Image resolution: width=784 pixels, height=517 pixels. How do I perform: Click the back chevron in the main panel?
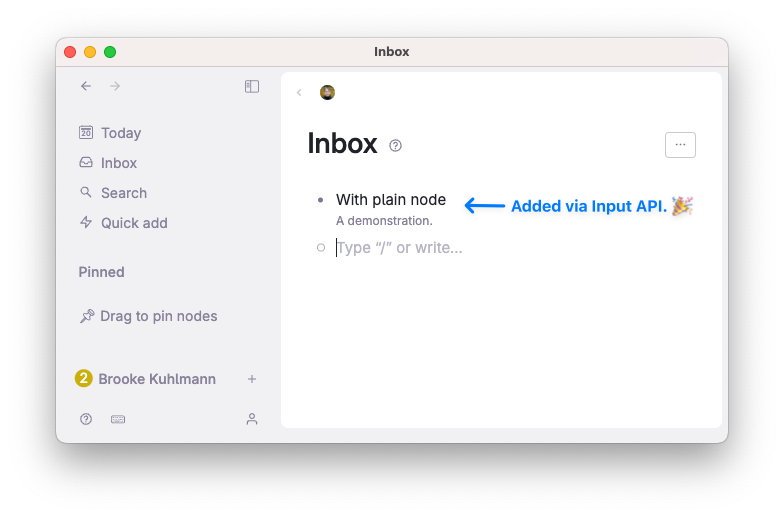(x=299, y=92)
